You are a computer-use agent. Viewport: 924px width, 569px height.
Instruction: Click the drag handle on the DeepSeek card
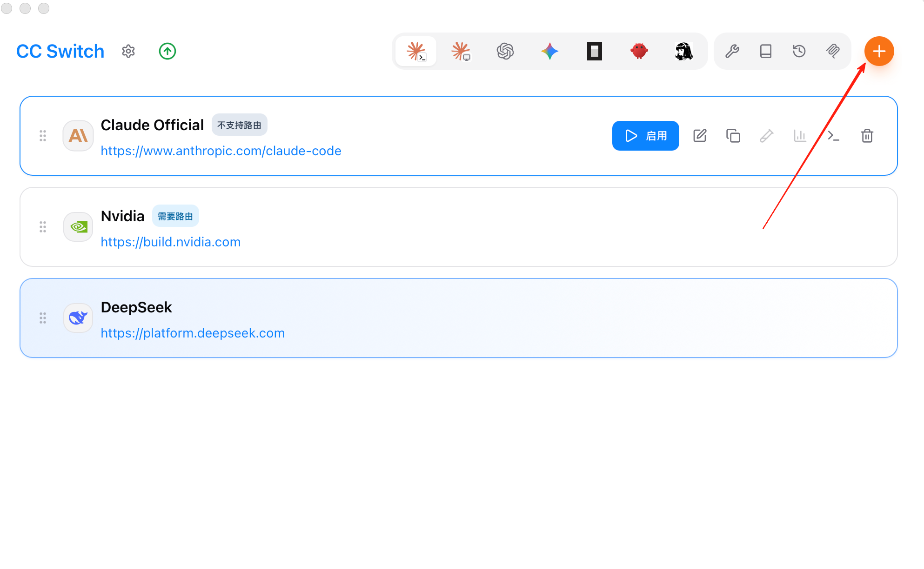coord(43,318)
